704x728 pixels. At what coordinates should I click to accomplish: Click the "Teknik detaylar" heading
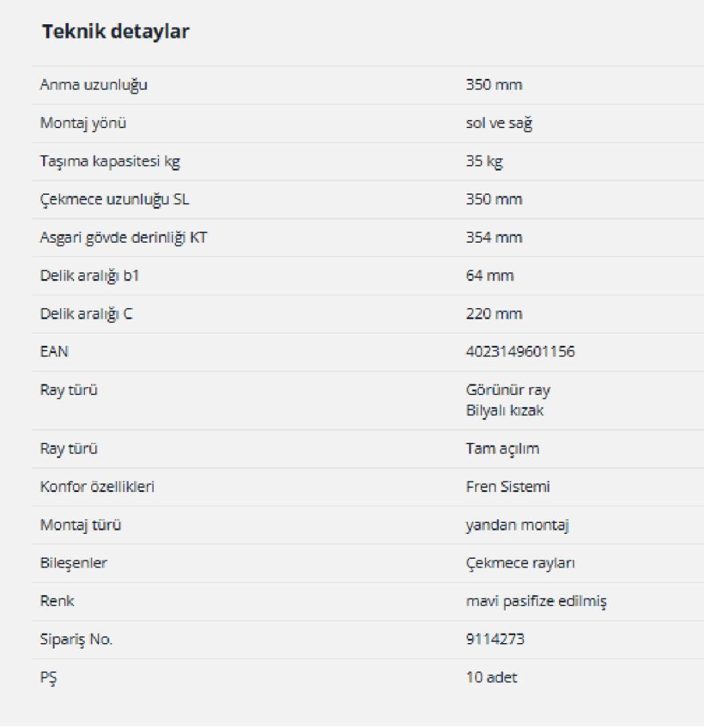pos(115,32)
